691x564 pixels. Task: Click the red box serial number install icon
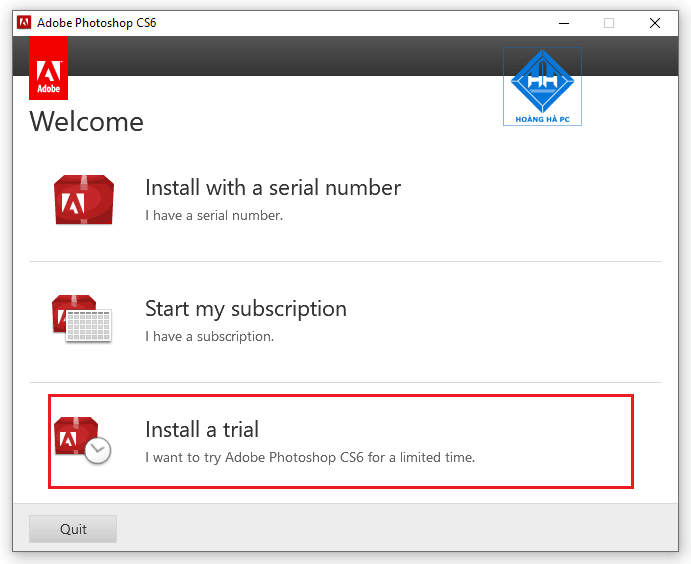click(x=84, y=200)
